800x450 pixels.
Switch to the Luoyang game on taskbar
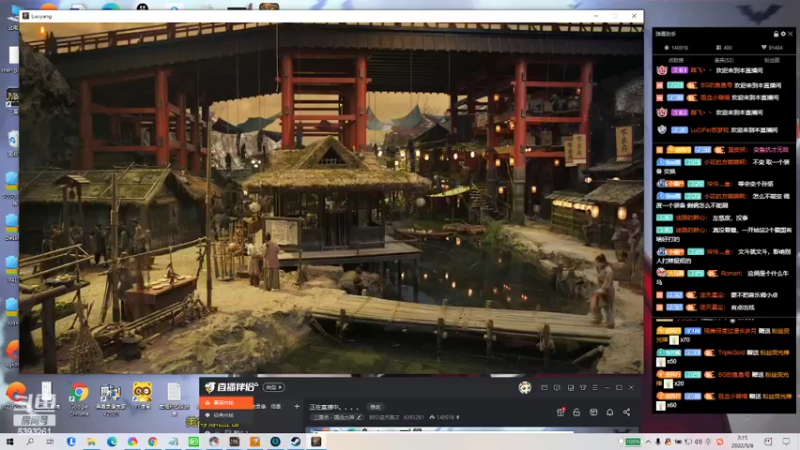point(316,441)
